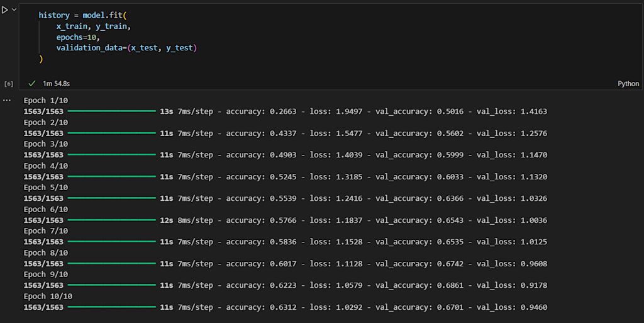
Task: Click Epoch 8/10 output line
Action: [45, 253]
